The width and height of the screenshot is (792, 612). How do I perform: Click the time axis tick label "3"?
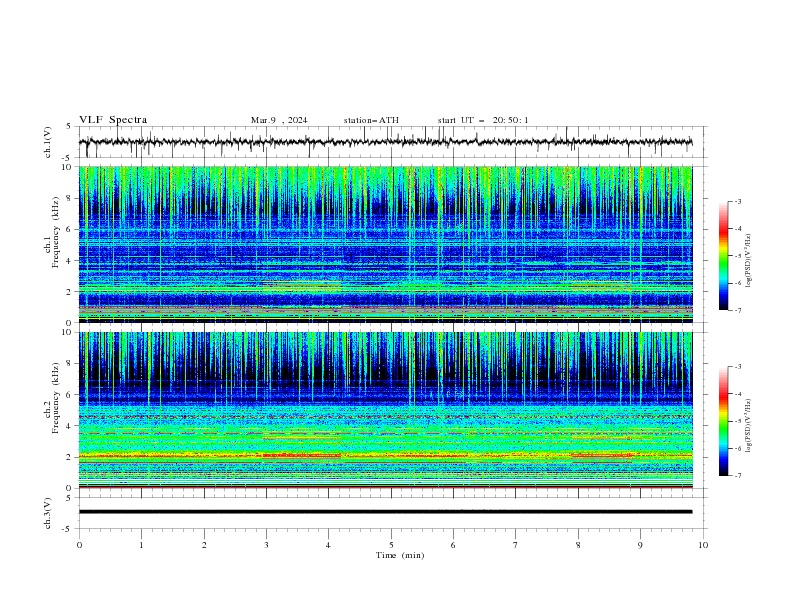click(266, 545)
